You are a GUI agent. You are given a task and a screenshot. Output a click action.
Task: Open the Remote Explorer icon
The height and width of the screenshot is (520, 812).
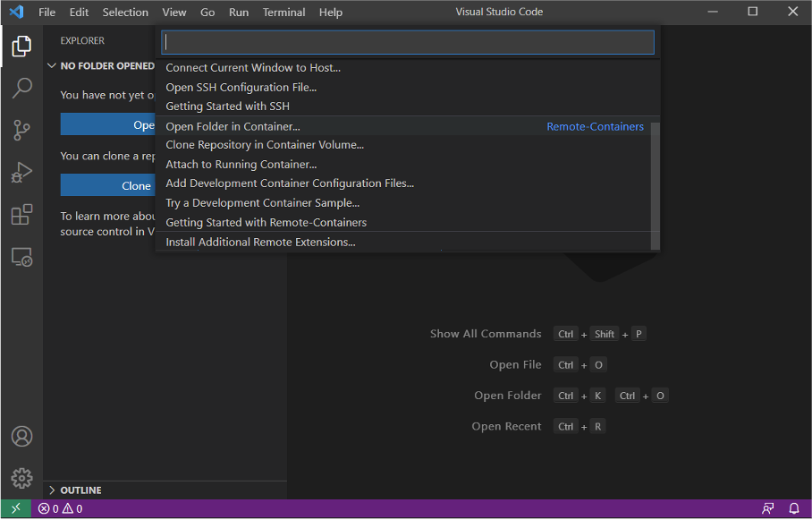click(21, 257)
